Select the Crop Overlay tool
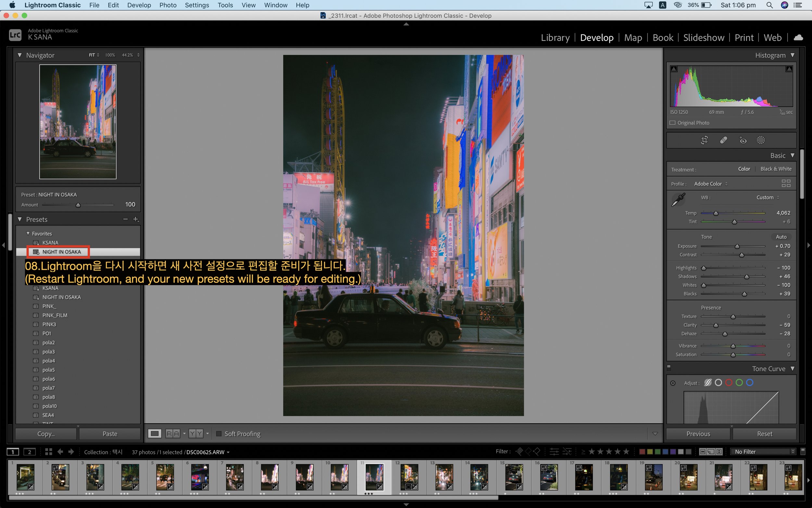The width and height of the screenshot is (812, 508). [x=704, y=140]
